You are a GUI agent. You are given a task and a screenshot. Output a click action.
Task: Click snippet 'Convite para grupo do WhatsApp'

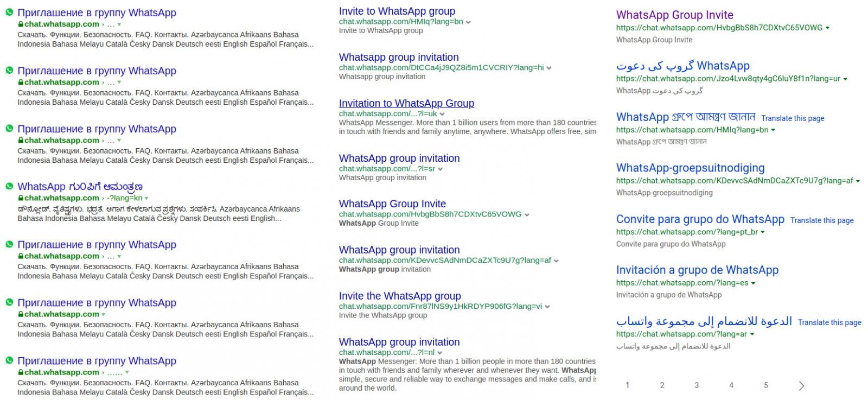(x=671, y=244)
